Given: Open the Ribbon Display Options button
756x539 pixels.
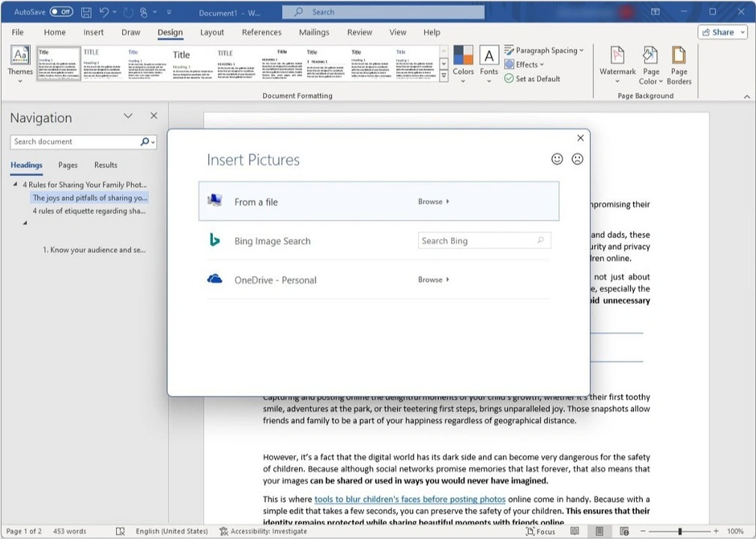Looking at the screenshot, I should tap(655, 11).
